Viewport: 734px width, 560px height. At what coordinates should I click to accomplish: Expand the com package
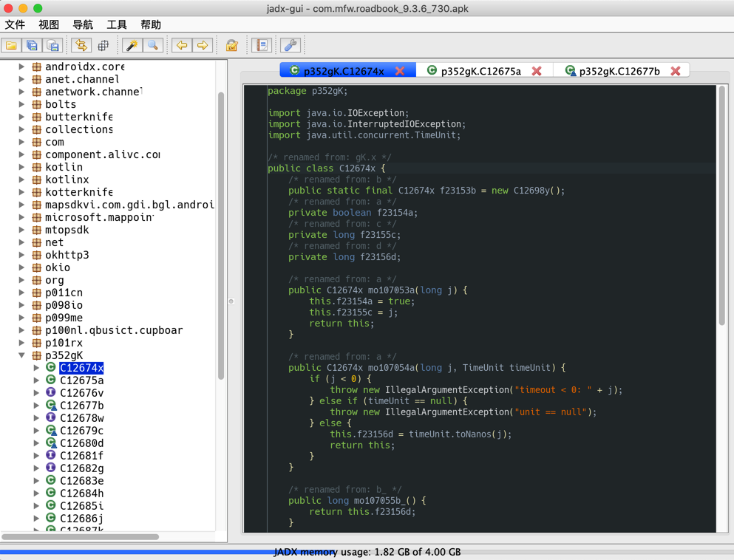coord(21,142)
